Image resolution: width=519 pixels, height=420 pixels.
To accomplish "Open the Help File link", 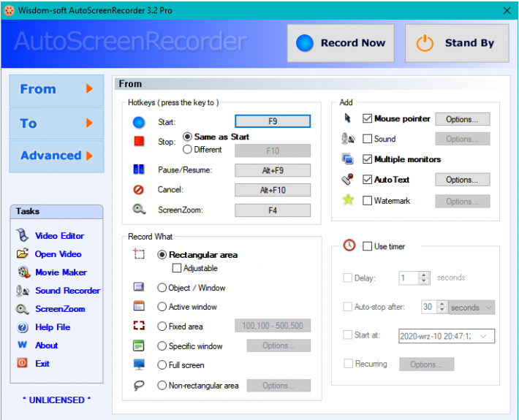I will pos(53,327).
